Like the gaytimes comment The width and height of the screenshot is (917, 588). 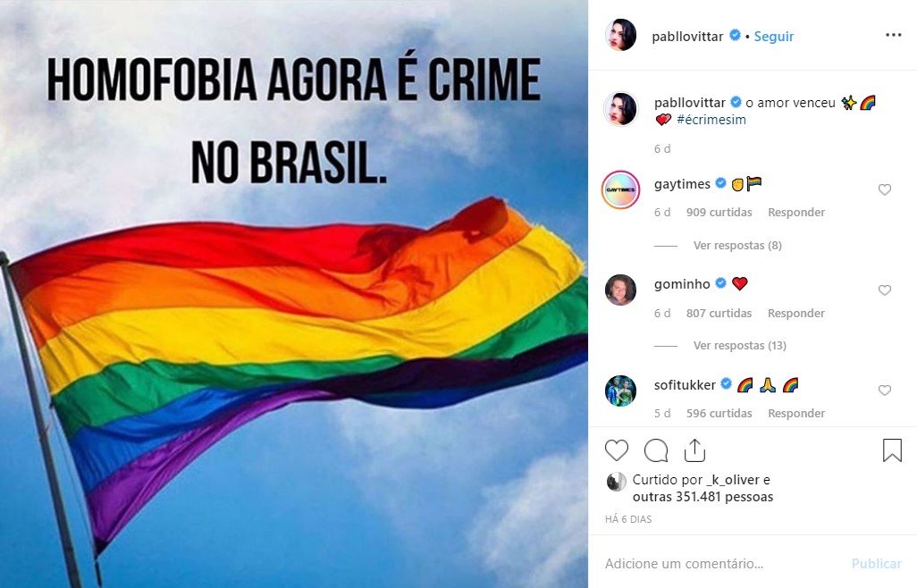click(885, 189)
